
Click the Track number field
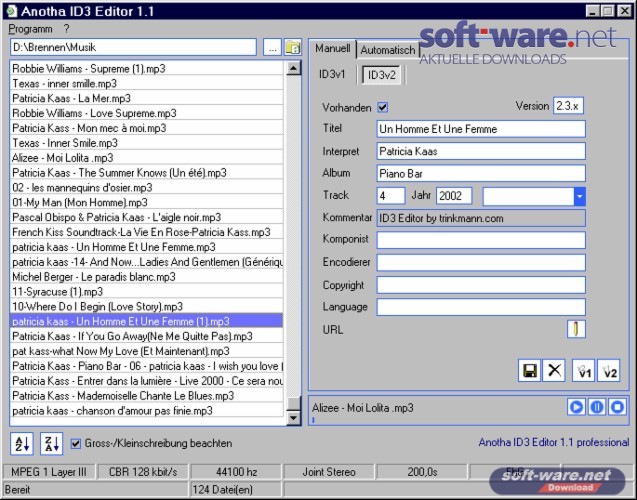pos(391,196)
